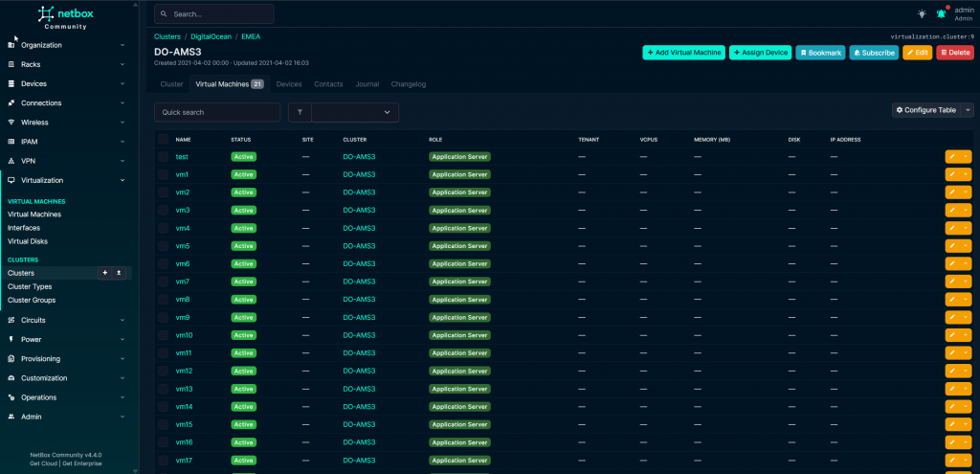This screenshot has height=474, width=980.
Task: Open the saved filter dropdown beside the funnel
Action: pyautogui.click(x=355, y=112)
